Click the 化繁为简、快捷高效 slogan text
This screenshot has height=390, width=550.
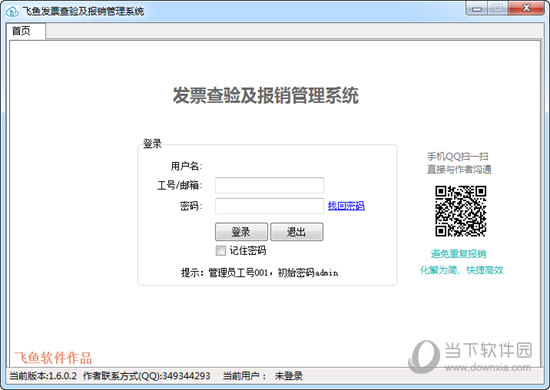(462, 270)
